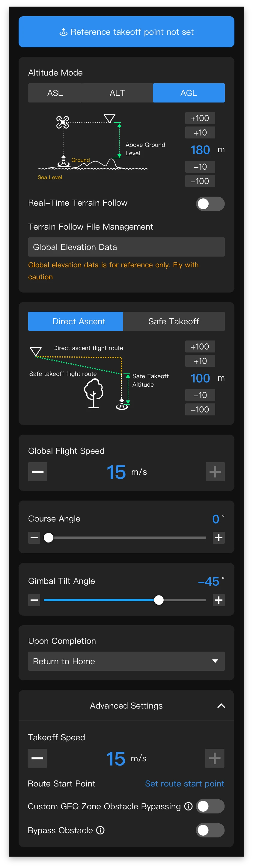Turn on the Bypass Obstacle switch

[x=210, y=830]
